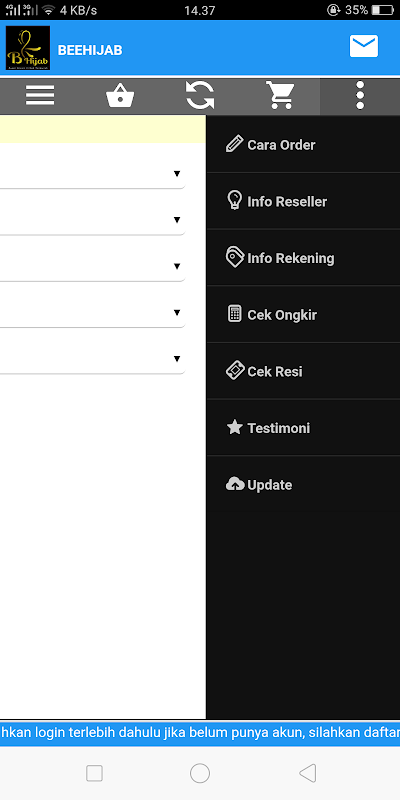Toggle the three-dot overflow menu
This screenshot has width=400, height=800.
point(360,95)
